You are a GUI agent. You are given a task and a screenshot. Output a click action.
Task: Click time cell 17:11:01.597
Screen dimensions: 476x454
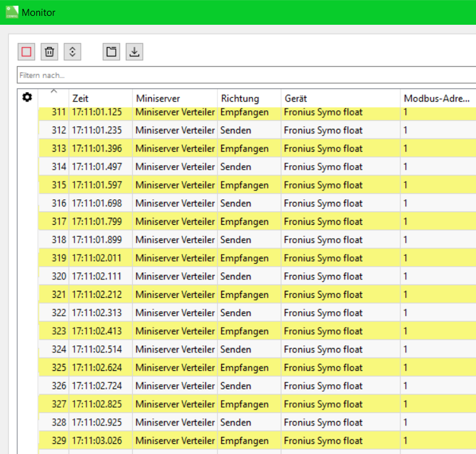tap(97, 185)
